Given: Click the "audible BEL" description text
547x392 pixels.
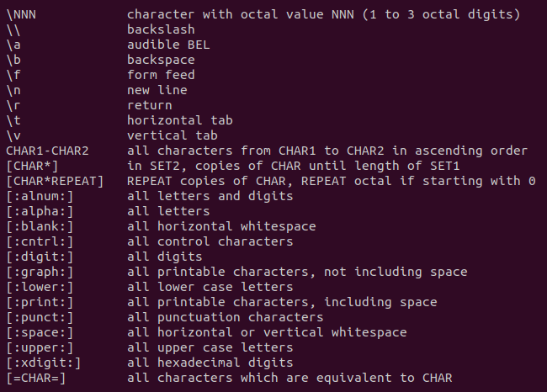Looking at the screenshot, I should click(x=168, y=45).
